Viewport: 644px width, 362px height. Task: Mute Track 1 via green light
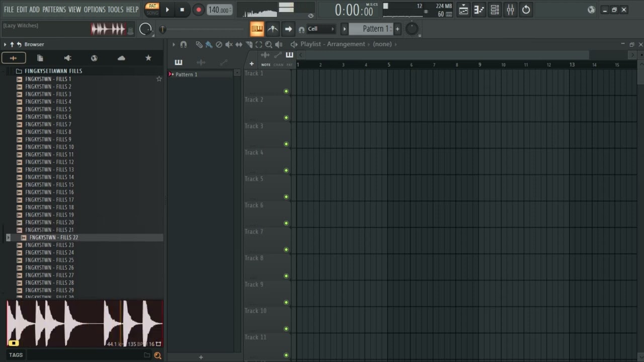click(286, 91)
